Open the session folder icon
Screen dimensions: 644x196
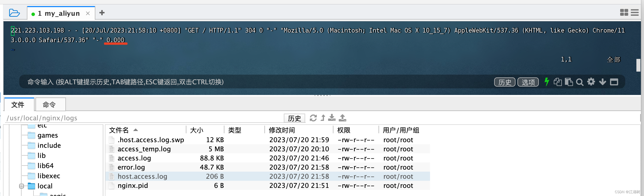click(14, 13)
